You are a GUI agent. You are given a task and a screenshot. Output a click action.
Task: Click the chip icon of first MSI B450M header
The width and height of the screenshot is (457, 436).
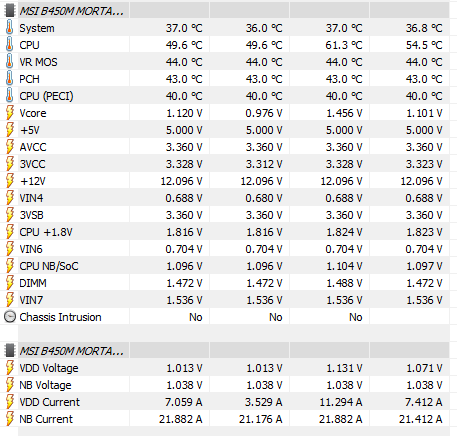(x=10, y=11)
